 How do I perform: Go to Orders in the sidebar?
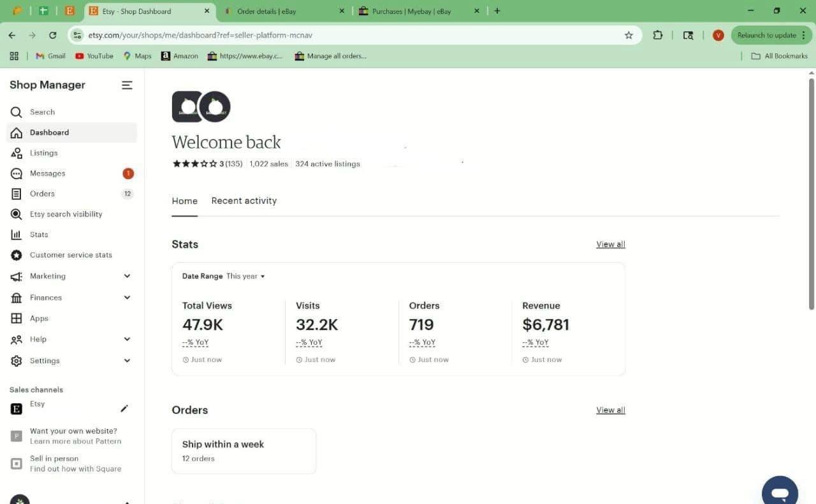coord(42,194)
